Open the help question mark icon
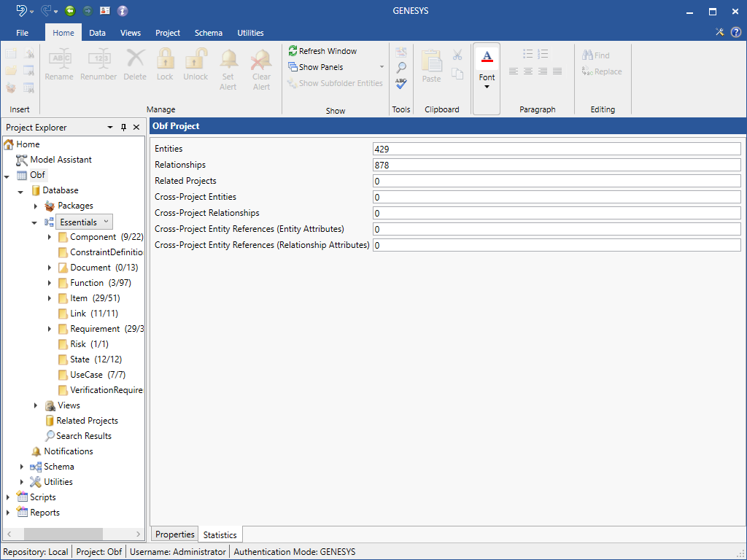Image resolution: width=747 pixels, height=560 pixels. (x=735, y=32)
